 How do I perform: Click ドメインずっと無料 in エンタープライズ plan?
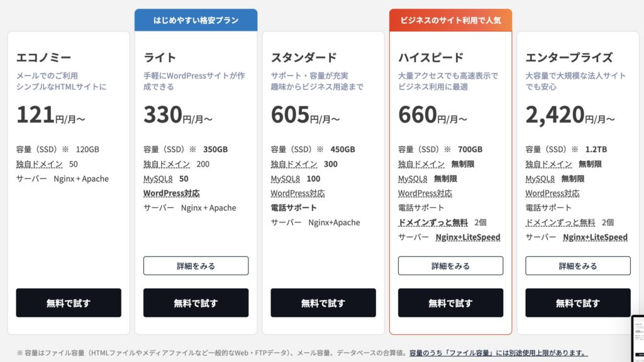click(560, 222)
